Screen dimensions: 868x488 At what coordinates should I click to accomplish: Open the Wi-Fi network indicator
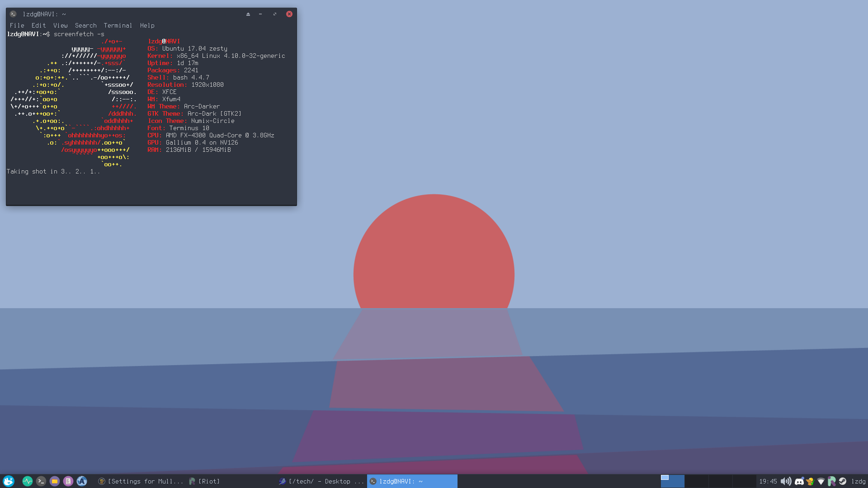coord(821,481)
